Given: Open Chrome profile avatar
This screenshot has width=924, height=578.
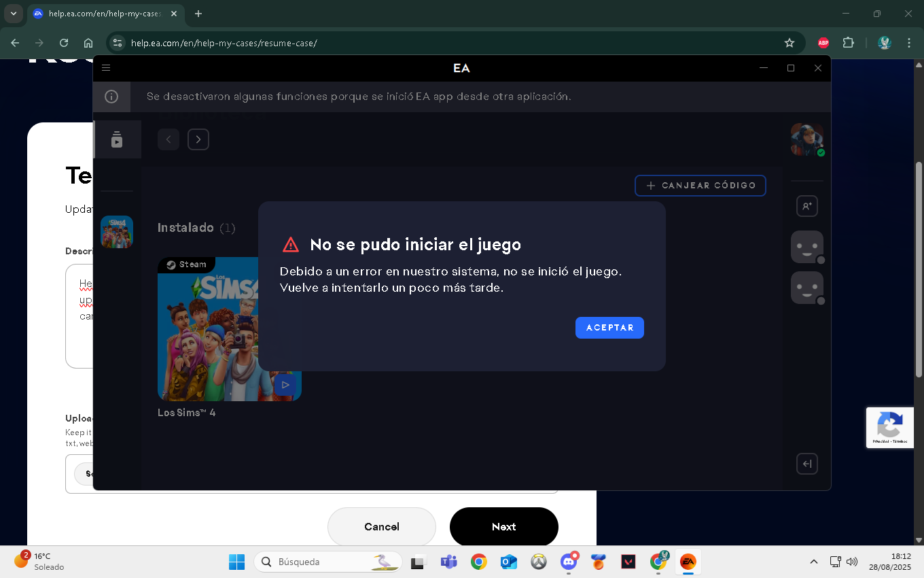Looking at the screenshot, I should point(885,43).
